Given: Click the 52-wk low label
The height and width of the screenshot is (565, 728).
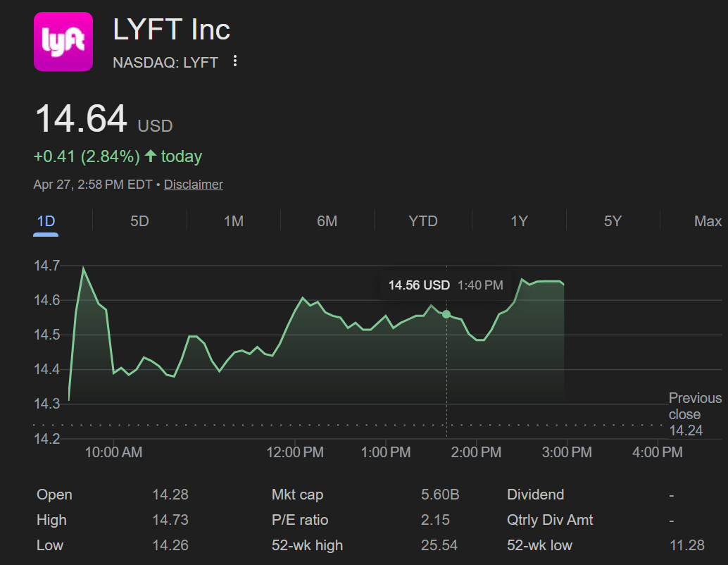Looking at the screenshot, I should [x=539, y=545].
